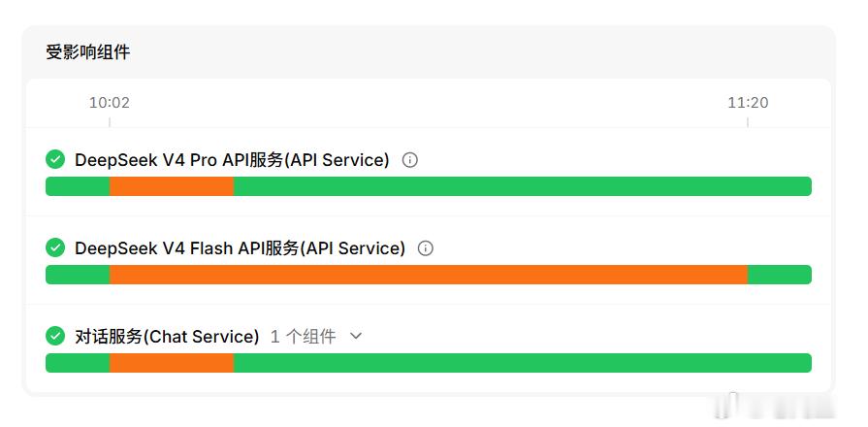Click the 对话服务(Chat Service) label
868x427 pixels.
[x=167, y=336]
